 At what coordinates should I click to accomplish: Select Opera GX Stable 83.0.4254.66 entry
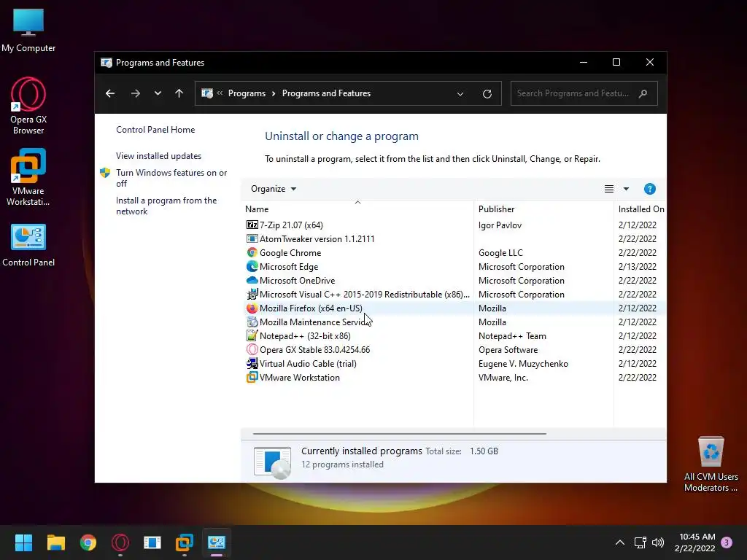tap(314, 349)
